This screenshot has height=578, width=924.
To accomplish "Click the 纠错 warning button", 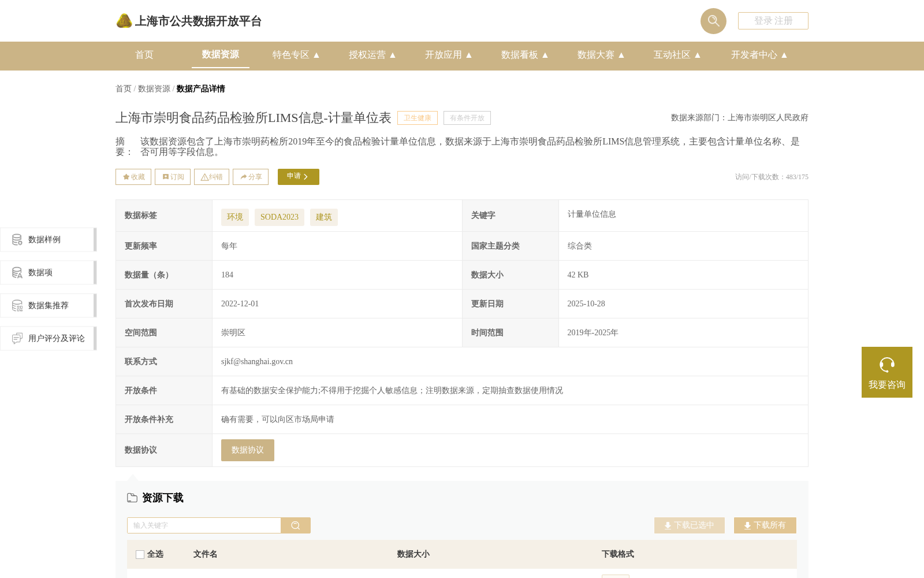I will (211, 177).
